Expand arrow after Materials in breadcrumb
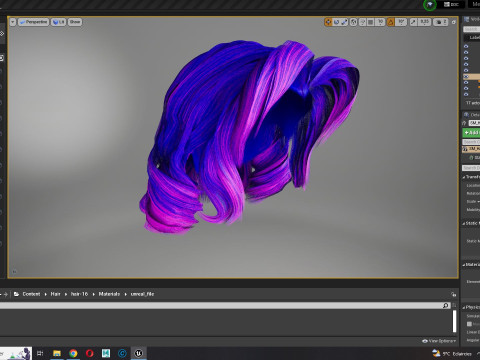Viewport: 480px width, 360px height. 126,294
